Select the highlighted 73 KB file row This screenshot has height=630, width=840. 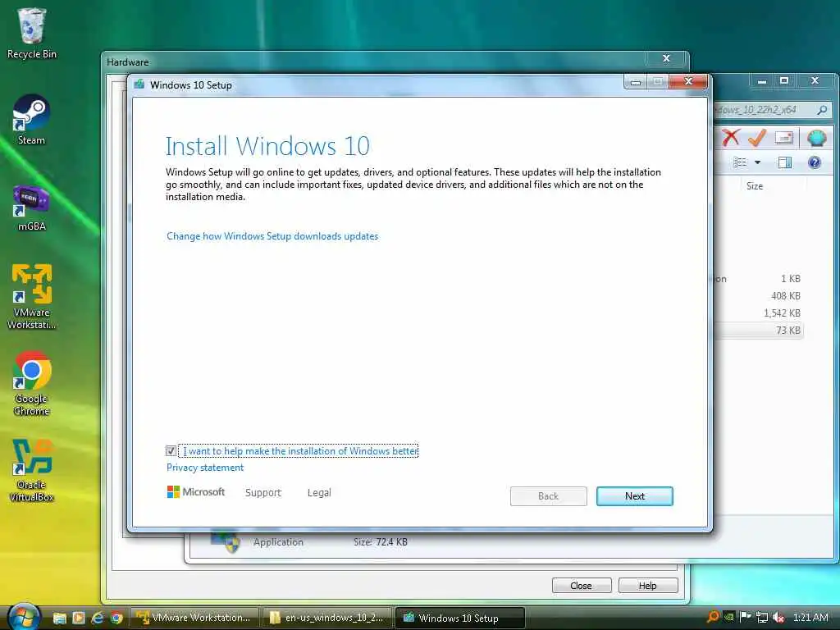(758, 330)
